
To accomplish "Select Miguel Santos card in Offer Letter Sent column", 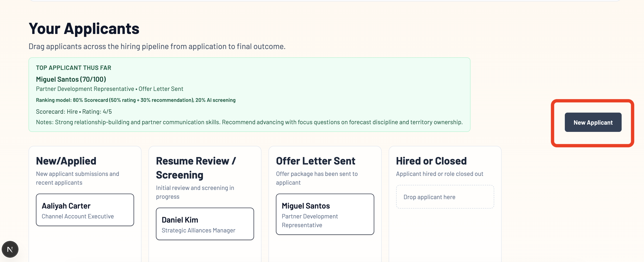I will [x=325, y=214].
